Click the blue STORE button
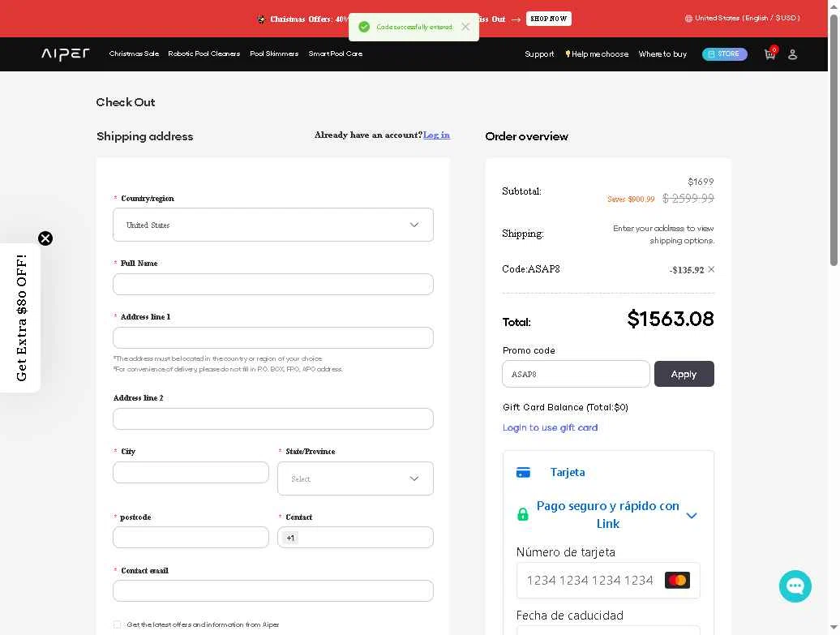 (724, 54)
